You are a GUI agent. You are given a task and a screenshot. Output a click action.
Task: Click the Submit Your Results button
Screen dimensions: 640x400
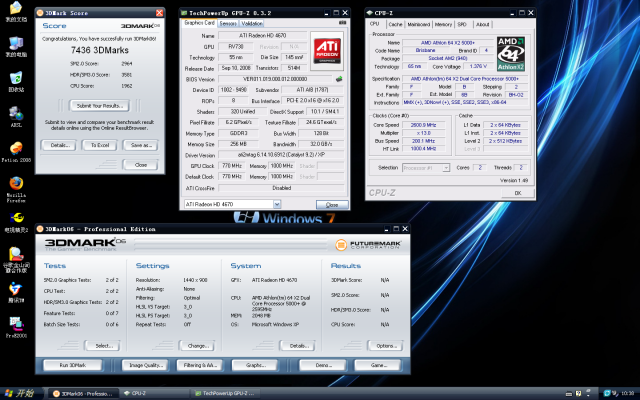pos(100,106)
